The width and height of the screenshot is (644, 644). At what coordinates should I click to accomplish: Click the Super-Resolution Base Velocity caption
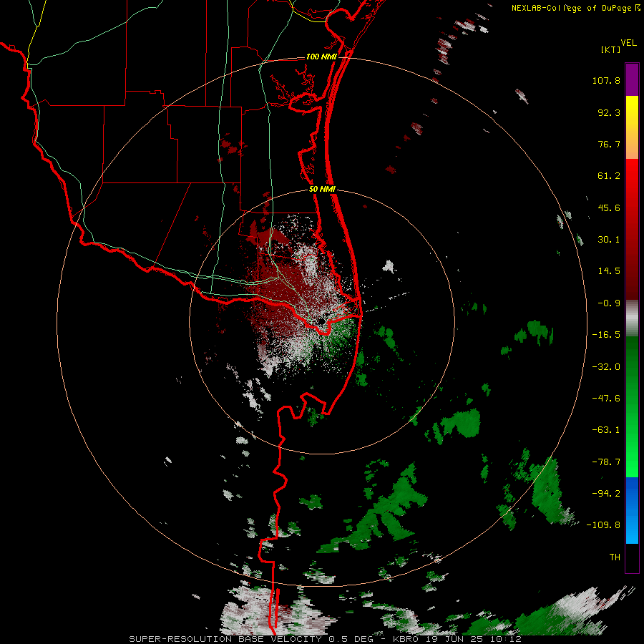tap(325, 639)
